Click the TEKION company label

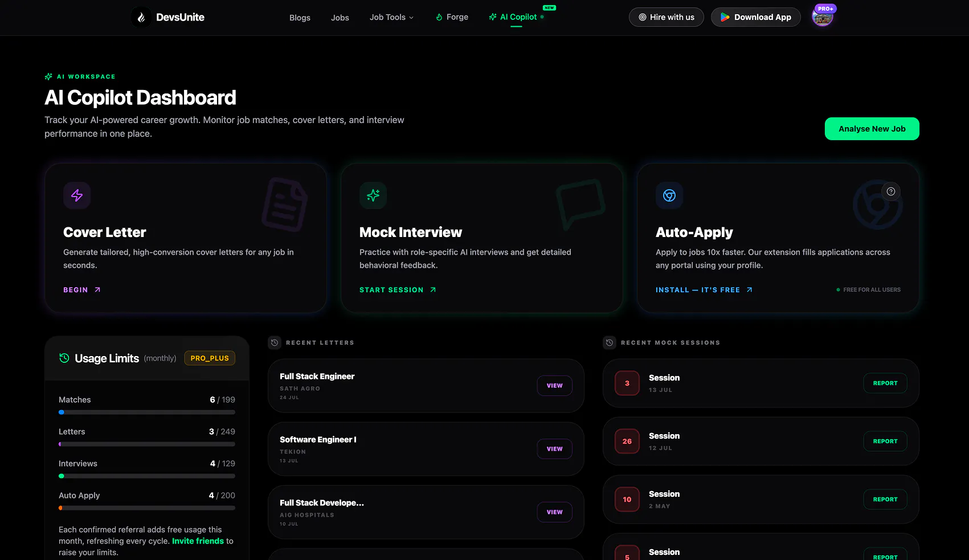tap(293, 452)
